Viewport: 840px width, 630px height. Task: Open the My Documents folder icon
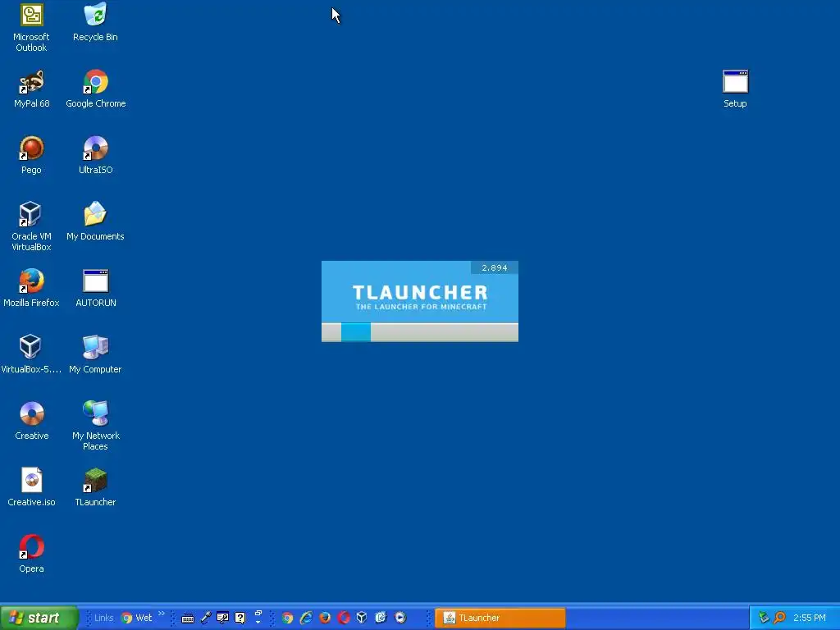coord(95,221)
